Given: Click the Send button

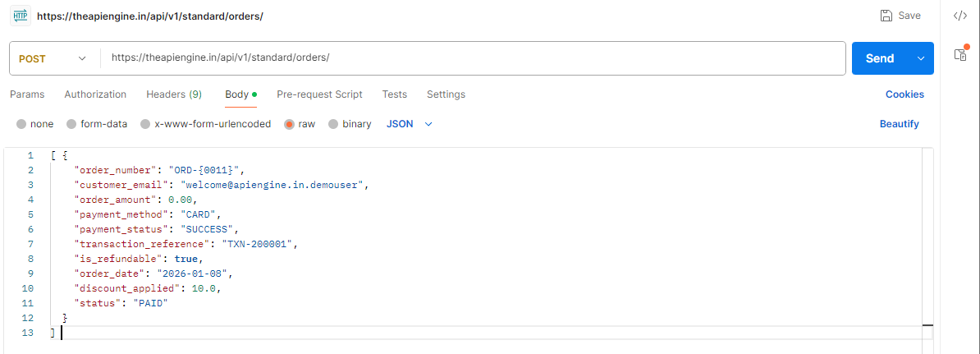Looking at the screenshot, I should tap(879, 58).
